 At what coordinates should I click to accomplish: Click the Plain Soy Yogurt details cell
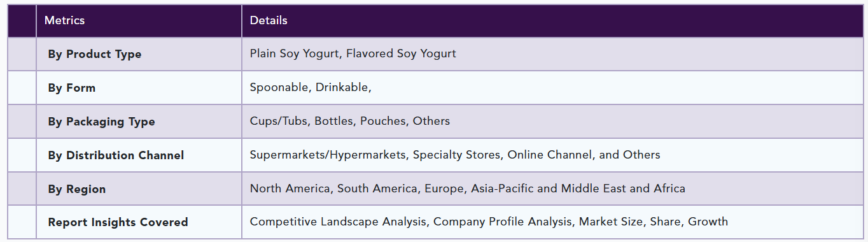pos(552,54)
